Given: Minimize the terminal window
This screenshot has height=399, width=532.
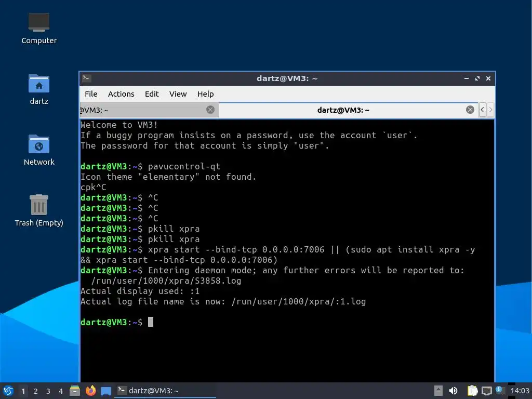Looking at the screenshot, I should [467, 78].
